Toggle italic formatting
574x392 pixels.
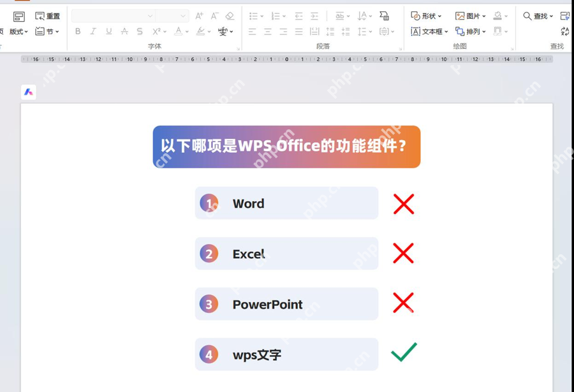[93, 31]
